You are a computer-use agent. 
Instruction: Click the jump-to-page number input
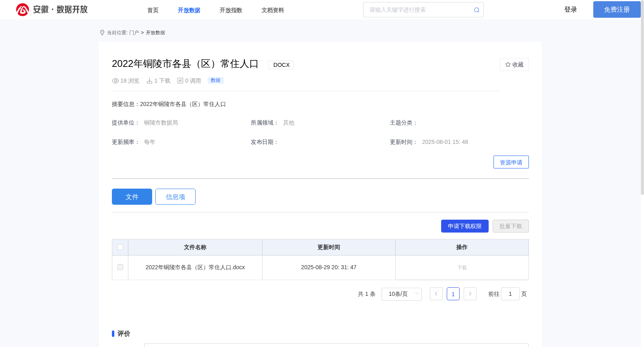point(510,294)
